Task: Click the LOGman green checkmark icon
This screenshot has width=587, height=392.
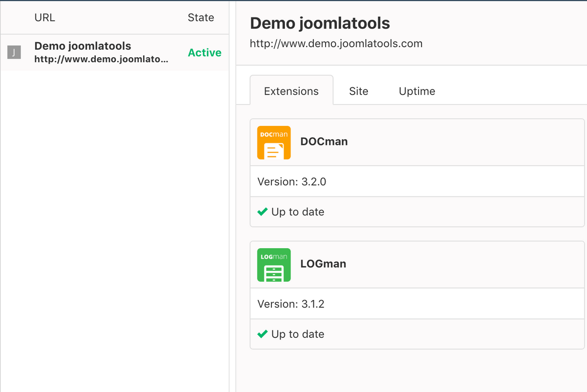Action: coord(262,334)
